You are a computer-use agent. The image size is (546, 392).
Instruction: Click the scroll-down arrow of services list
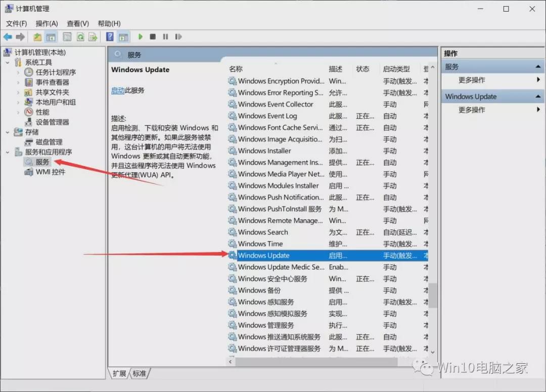click(x=432, y=353)
